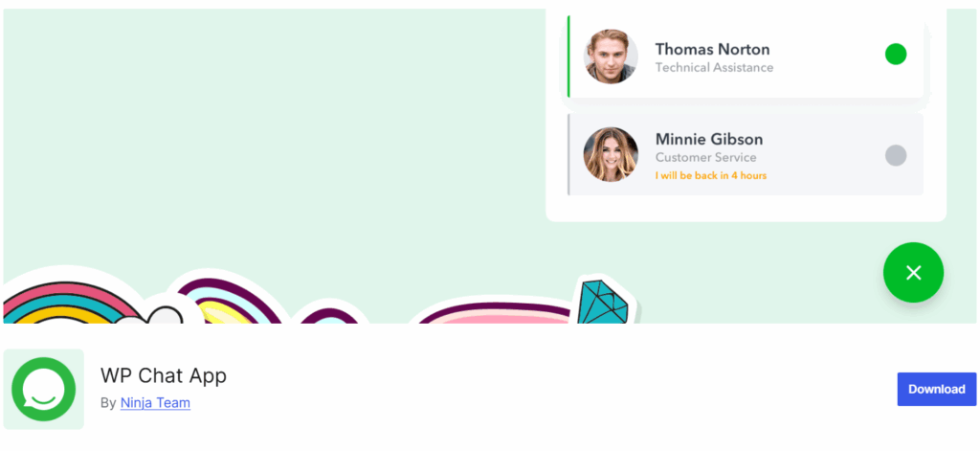Screen dimensions: 980x451
Task: Click the Customer Service label
Action: (x=705, y=158)
